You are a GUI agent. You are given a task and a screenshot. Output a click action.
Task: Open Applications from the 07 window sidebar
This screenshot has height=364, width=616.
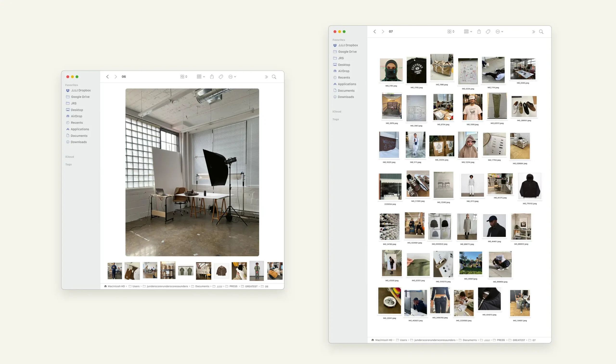click(346, 84)
